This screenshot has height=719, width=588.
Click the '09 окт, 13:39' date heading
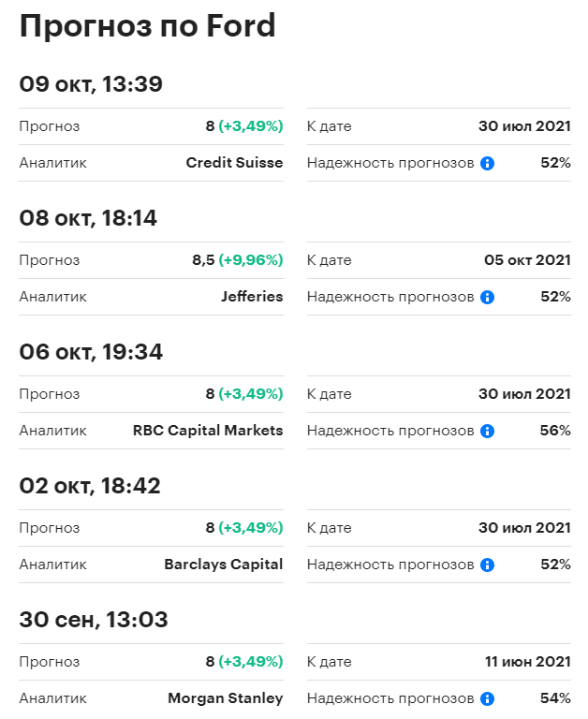pos(91,84)
